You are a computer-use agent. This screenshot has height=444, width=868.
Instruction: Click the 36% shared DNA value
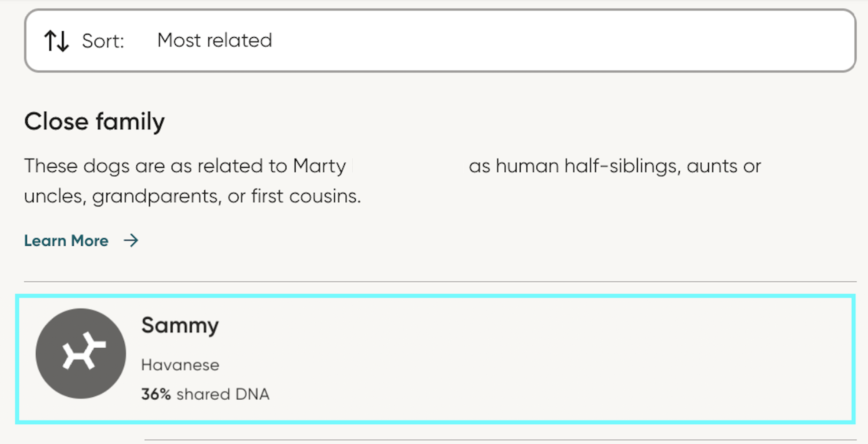(205, 394)
